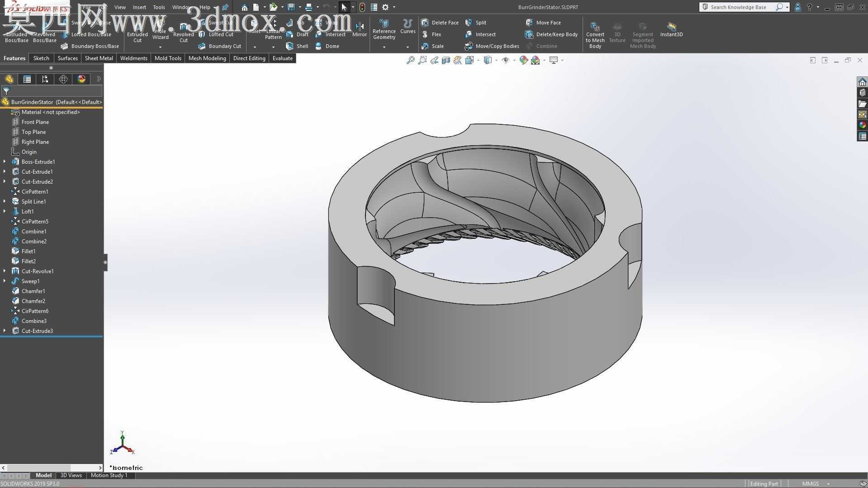Open the Motion Study 1 tab
Screen dimensions: 868x488
[109, 475]
